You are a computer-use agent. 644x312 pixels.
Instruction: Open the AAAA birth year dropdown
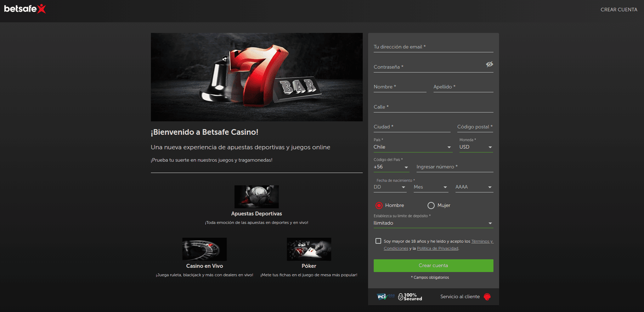pyautogui.click(x=474, y=187)
